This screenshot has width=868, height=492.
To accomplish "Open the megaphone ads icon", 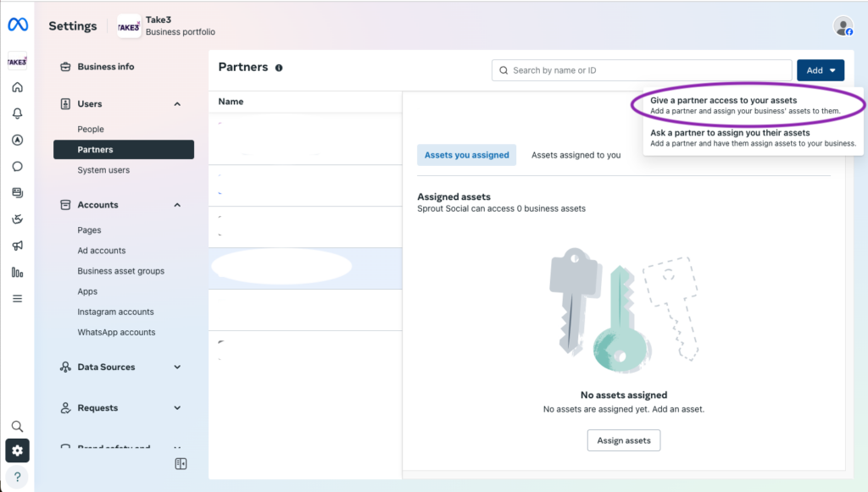I will [x=17, y=246].
